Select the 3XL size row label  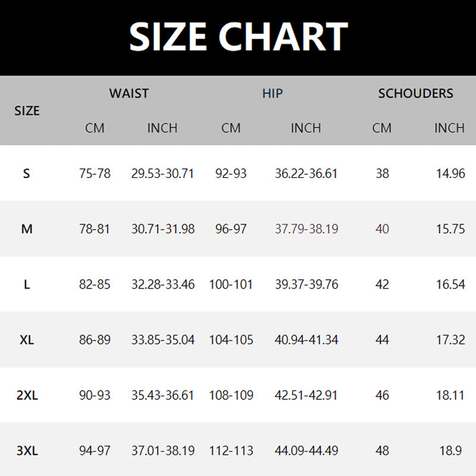point(27,450)
